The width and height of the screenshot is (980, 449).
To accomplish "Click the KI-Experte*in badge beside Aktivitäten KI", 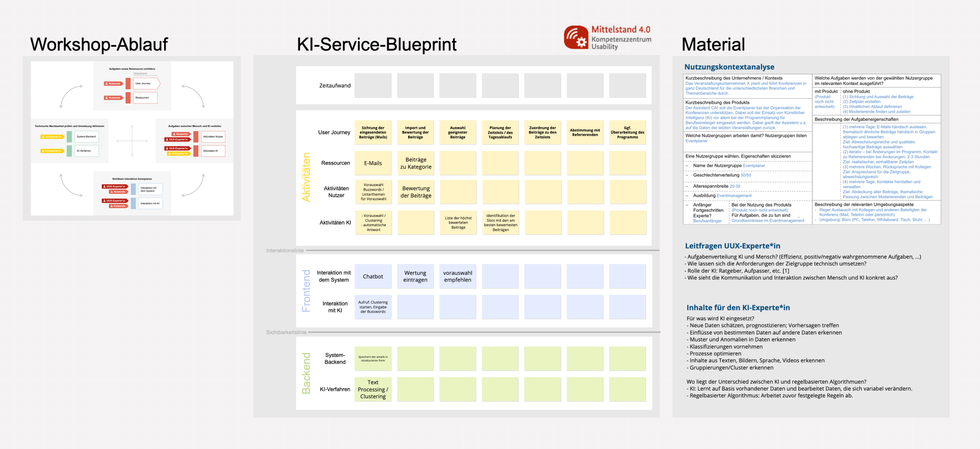I will point(178,154).
